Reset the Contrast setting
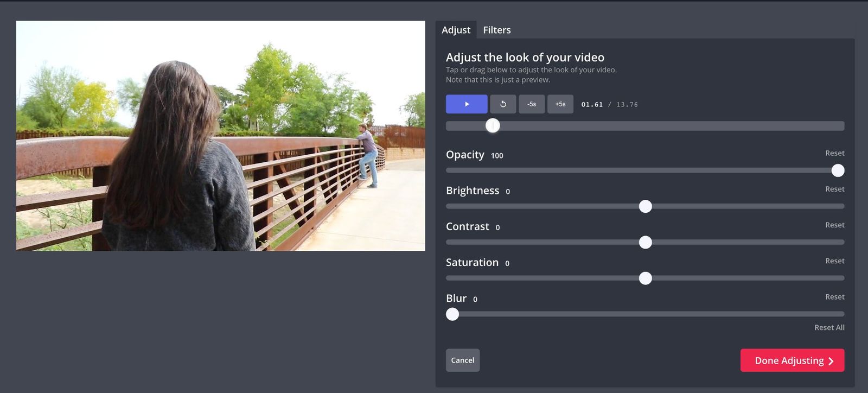Viewport: 868px width, 393px height. (x=834, y=225)
